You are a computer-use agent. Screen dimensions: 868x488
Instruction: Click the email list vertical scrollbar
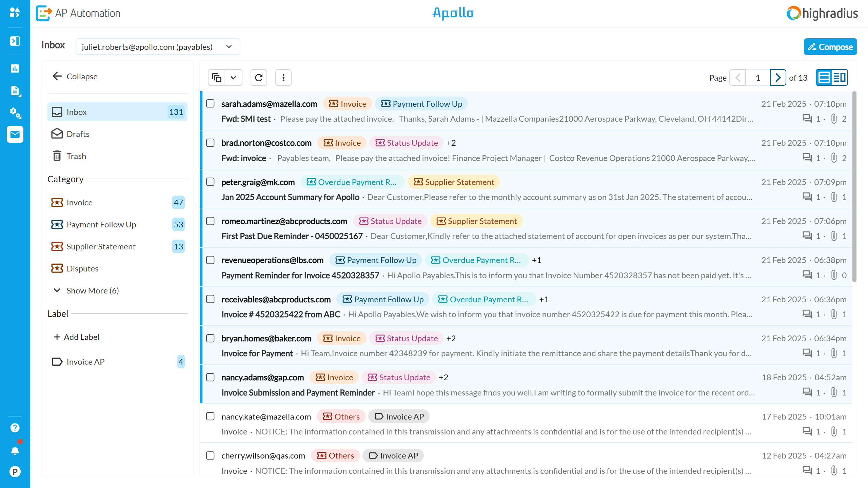click(854, 186)
